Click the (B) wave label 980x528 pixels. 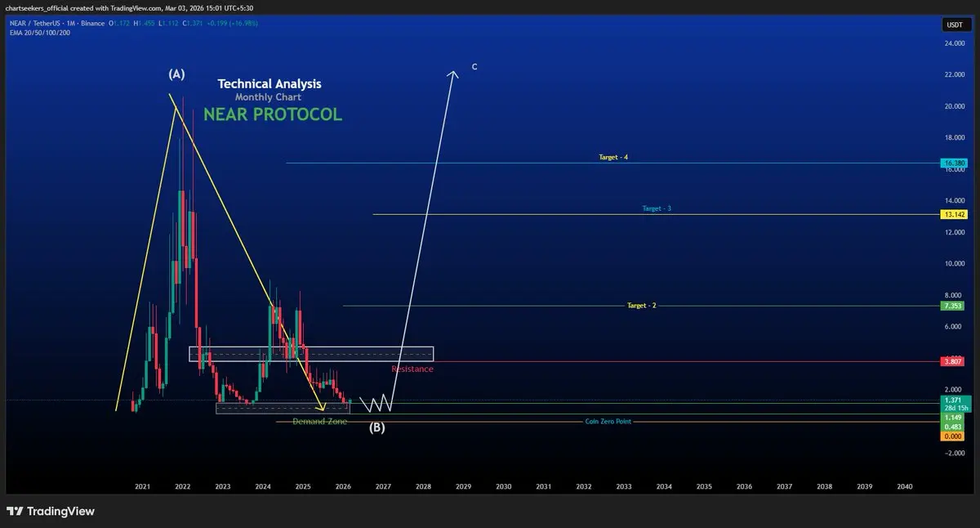pos(377,427)
